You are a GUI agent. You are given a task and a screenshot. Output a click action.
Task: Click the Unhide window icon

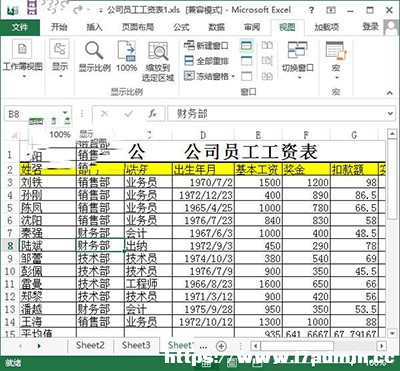click(x=246, y=76)
